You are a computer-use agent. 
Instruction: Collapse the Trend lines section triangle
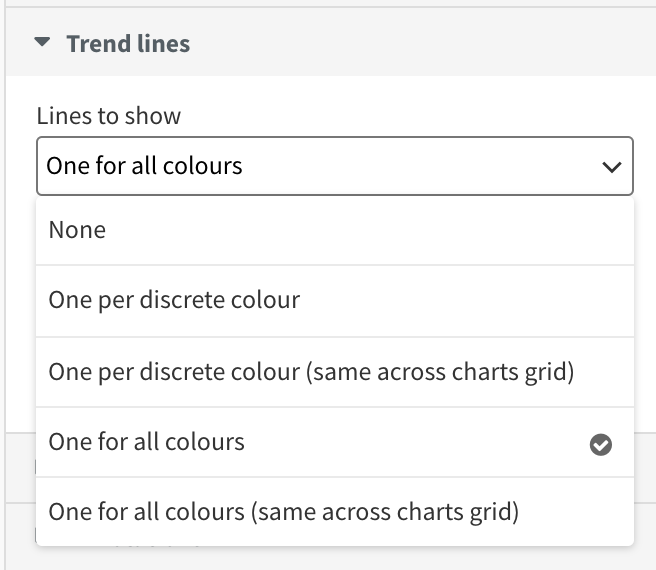42,42
